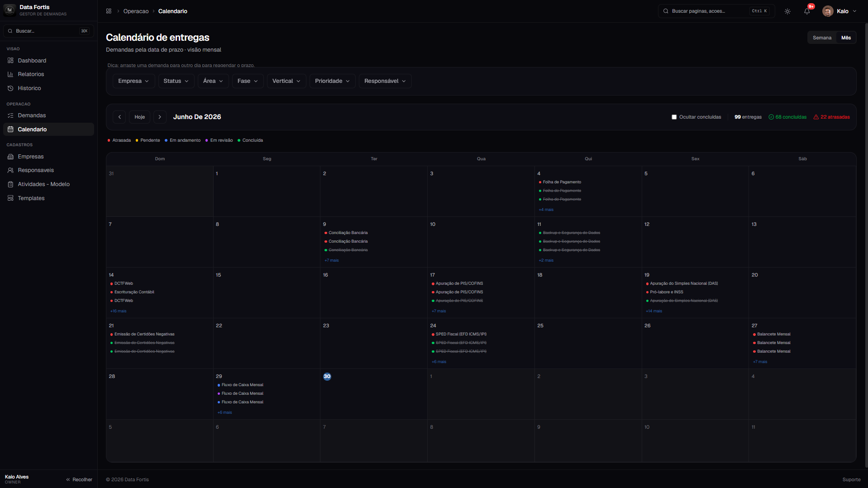Click the Operacao breadcrumb link
Screen dimensions: 868x488
(136, 11)
